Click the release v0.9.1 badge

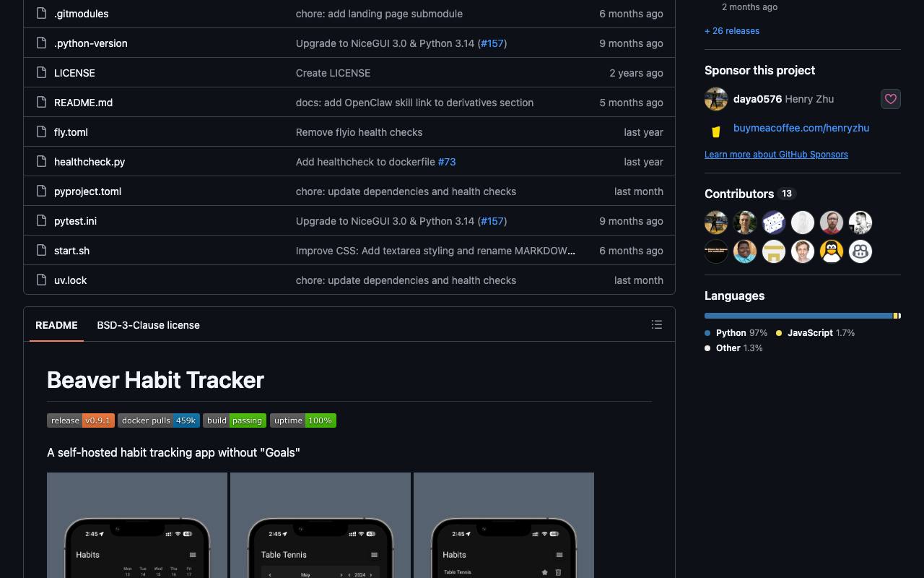(x=81, y=420)
